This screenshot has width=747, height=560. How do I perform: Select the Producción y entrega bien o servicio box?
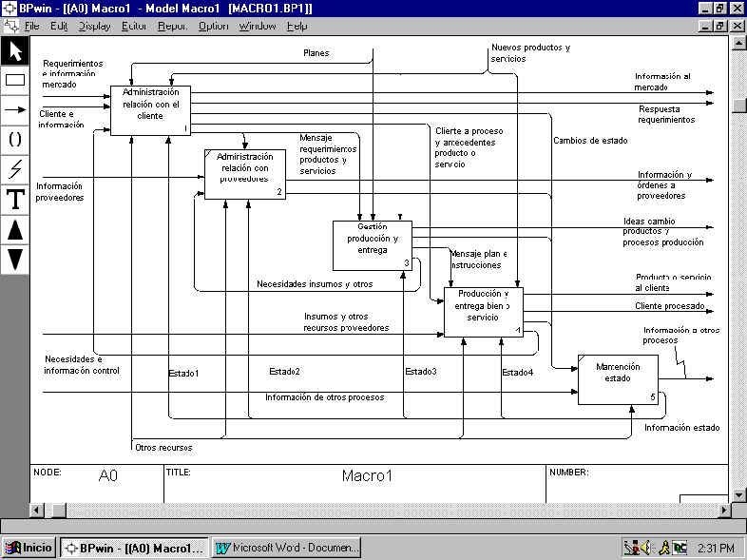point(483,312)
